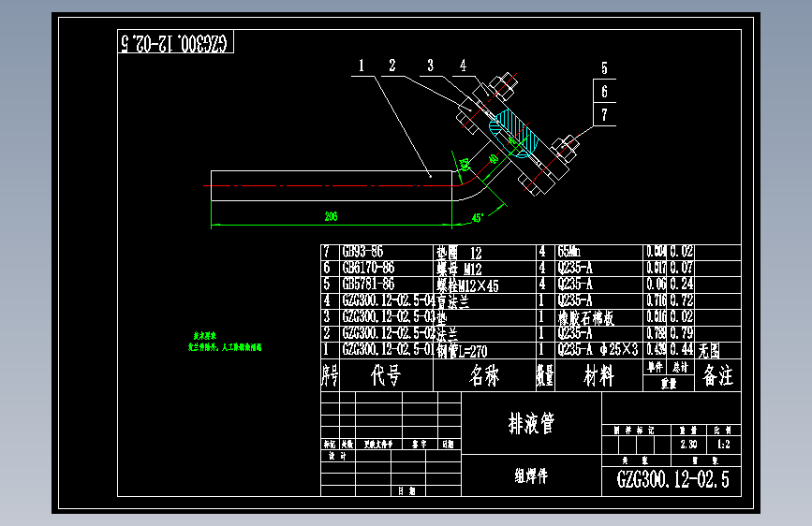
Task: Click the 单件 weight sub-header
Action: coord(655,367)
